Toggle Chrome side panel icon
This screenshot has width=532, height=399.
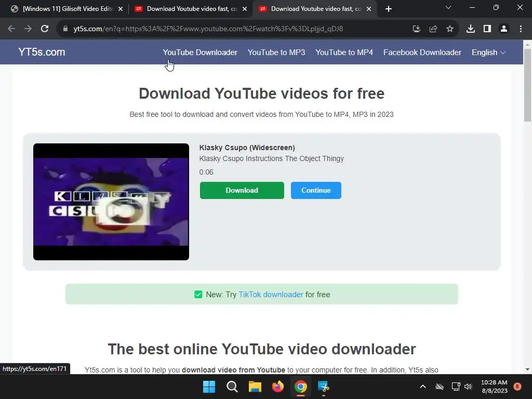pyautogui.click(x=487, y=29)
